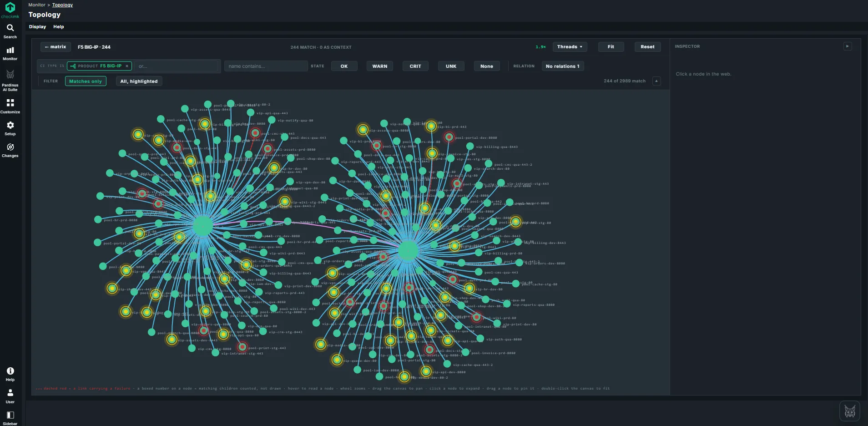
Task: Toggle the None state filter
Action: pos(487,66)
